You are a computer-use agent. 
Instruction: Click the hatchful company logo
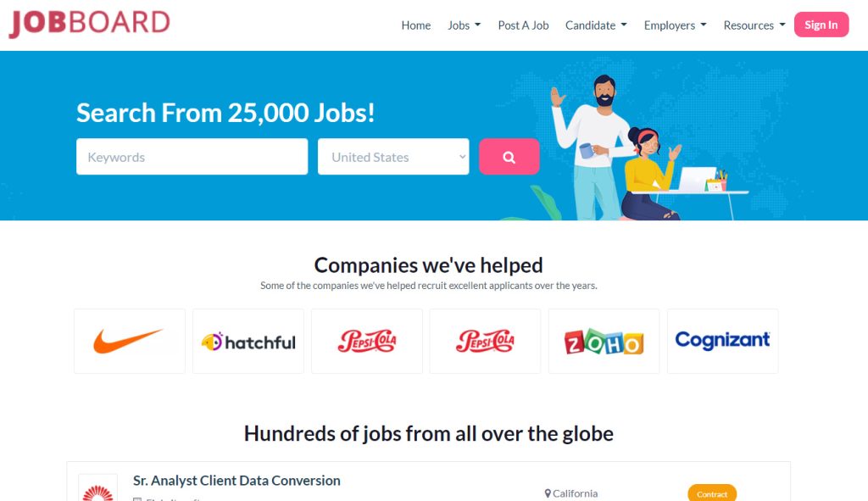tap(248, 341)
